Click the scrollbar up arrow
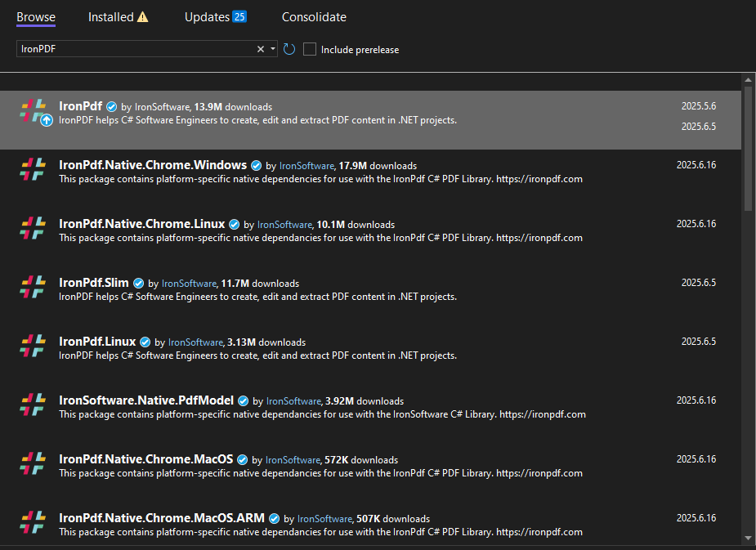The height and width of the screenshot is (550, 756). pos(748,80)
